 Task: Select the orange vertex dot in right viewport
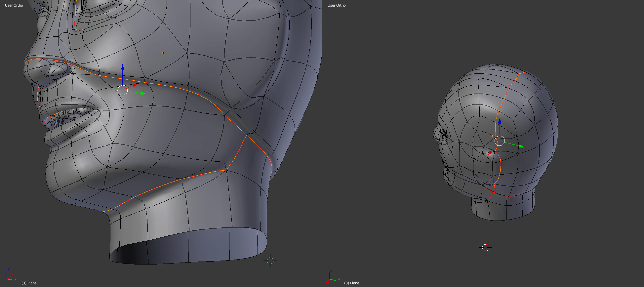(492, 136)
